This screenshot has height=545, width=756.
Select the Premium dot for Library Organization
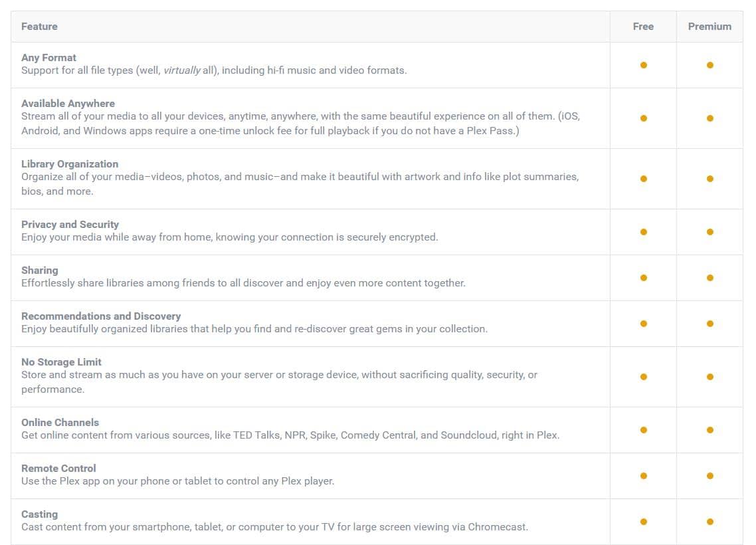click(709, 178)
